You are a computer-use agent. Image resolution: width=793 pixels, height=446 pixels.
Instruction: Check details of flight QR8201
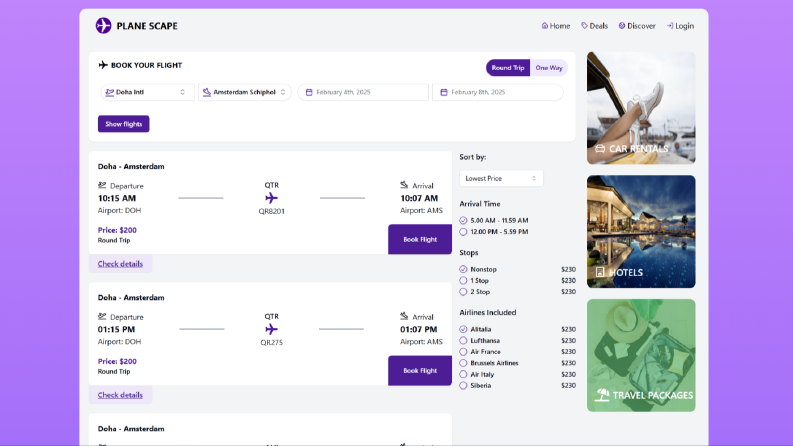[120, 263]
